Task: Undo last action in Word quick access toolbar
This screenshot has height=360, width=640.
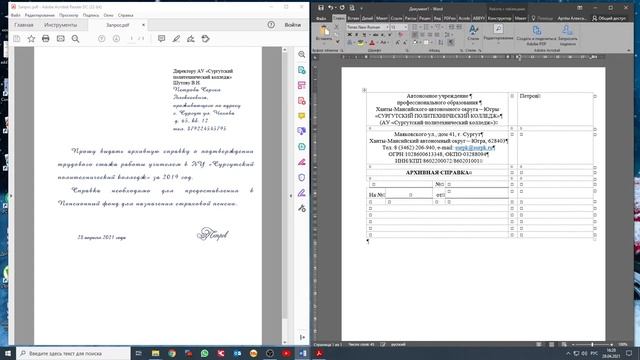Action: (x=331, y=8)
